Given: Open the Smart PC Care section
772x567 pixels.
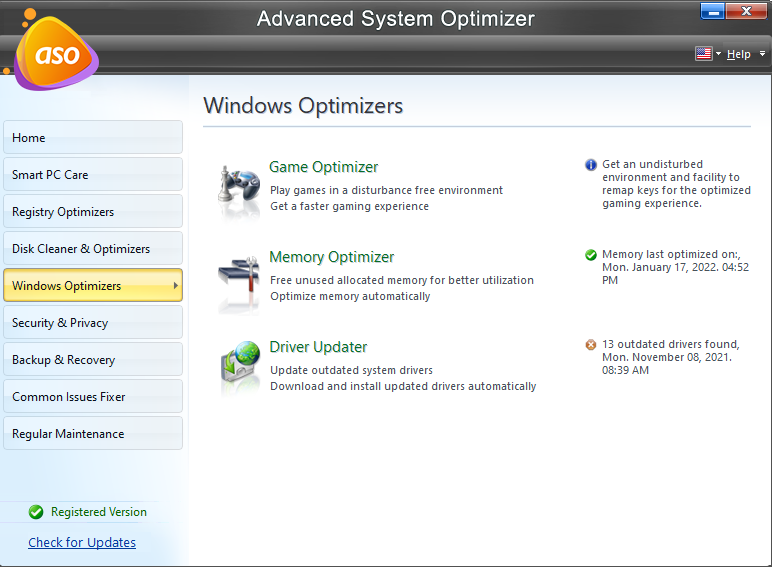Looking at the screenshot, I should pyautogui.click(x=93, y=174).
